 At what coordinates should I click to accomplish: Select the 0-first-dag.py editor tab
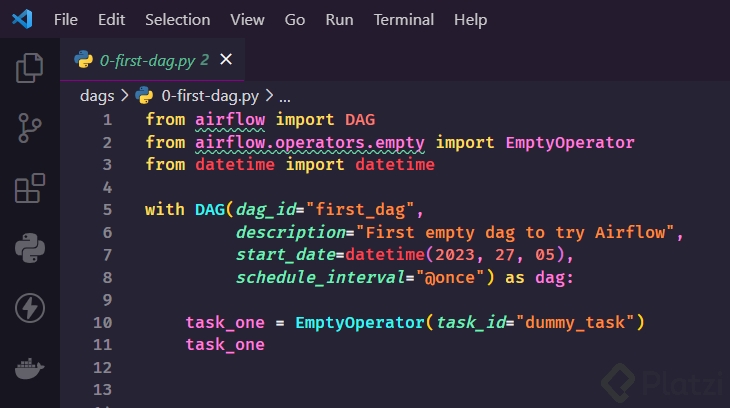(152, 60)
